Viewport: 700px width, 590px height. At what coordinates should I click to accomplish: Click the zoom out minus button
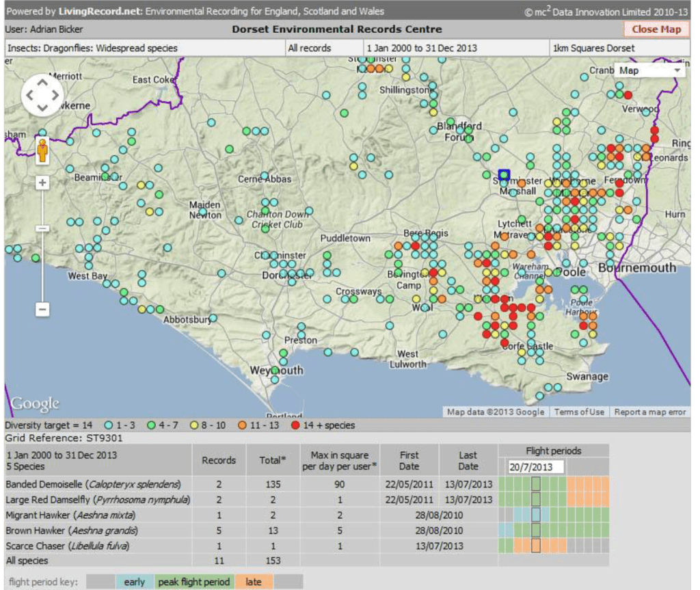(42, 310)
